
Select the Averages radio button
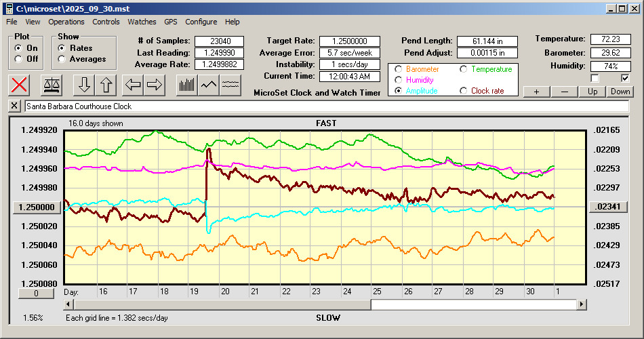[62, 59]
